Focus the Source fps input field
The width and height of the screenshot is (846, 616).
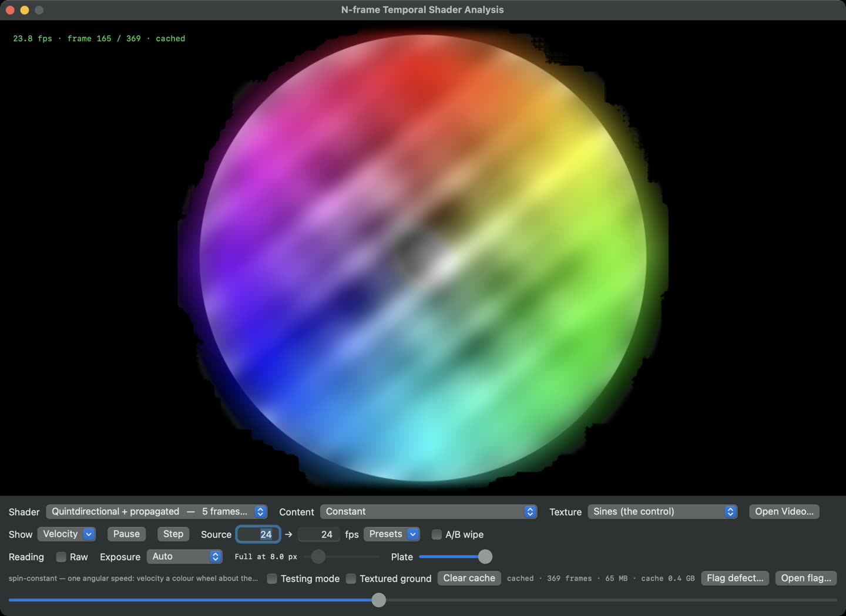pyautogui.click(x=258, y=534)
